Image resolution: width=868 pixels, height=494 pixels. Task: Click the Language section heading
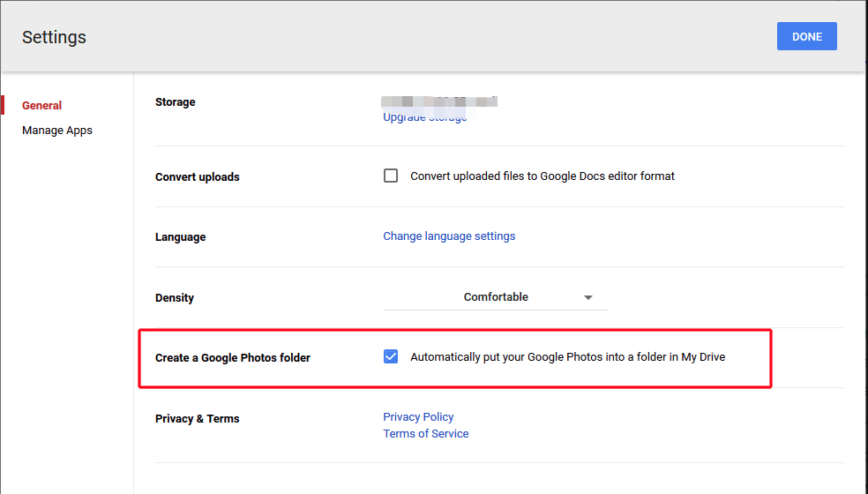point(180,237)
